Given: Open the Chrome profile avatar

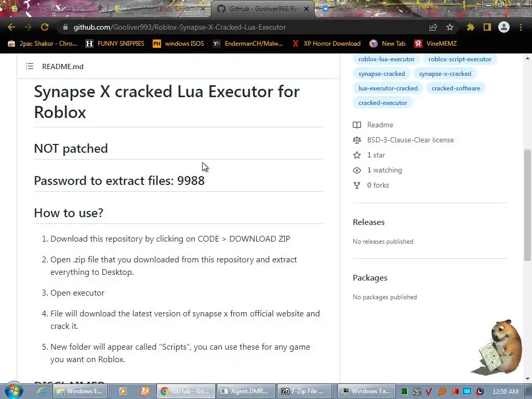Looking at the screenshot, I should pos(504,27).
